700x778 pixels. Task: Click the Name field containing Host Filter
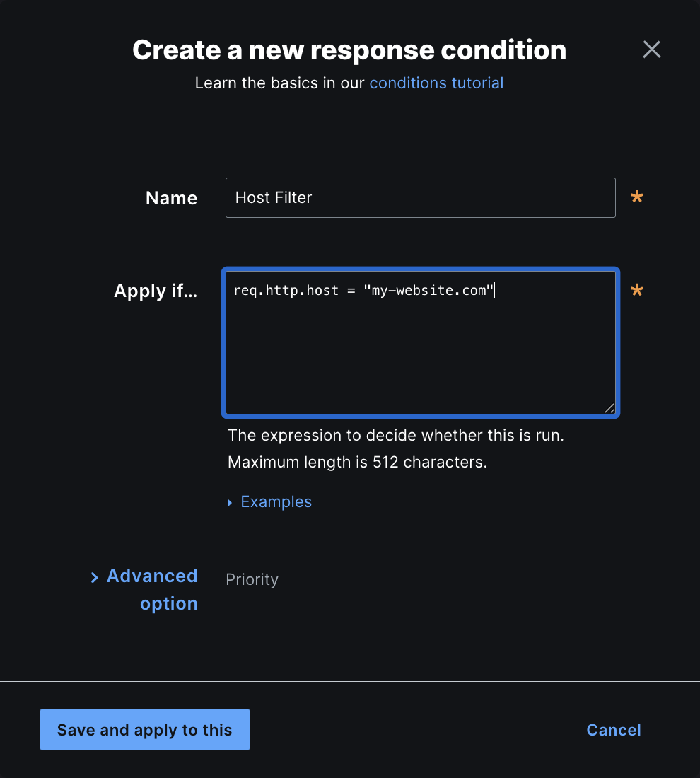click(420, 197)
